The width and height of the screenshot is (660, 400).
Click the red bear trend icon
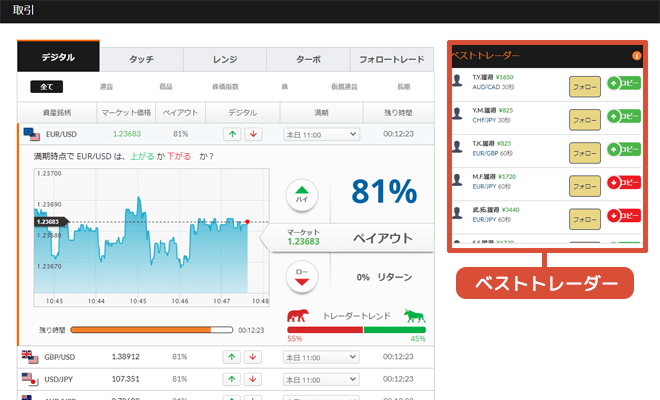pyautogui.click(x=298, y=315)
